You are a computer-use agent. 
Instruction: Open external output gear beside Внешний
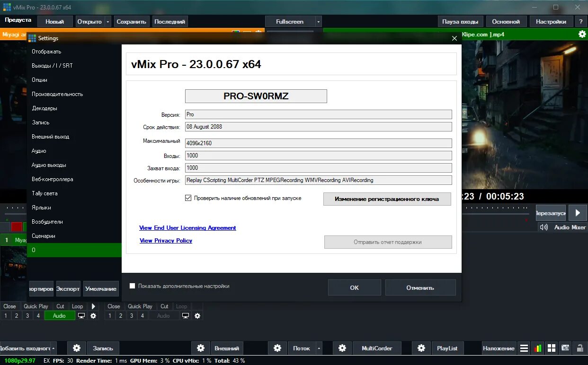click(201, 348)
